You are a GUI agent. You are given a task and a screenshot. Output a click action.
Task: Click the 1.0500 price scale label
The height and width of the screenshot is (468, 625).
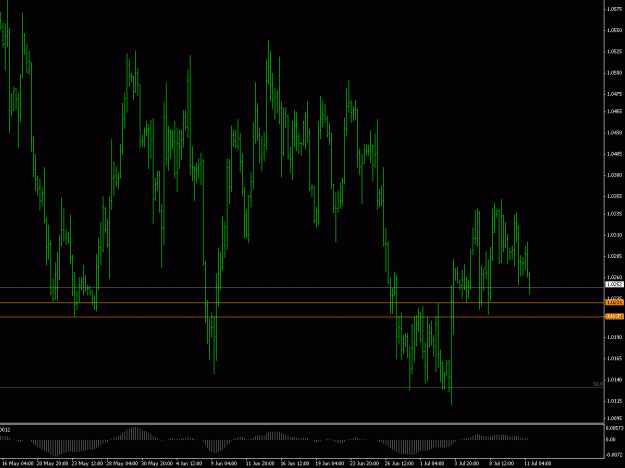(614, 73)
